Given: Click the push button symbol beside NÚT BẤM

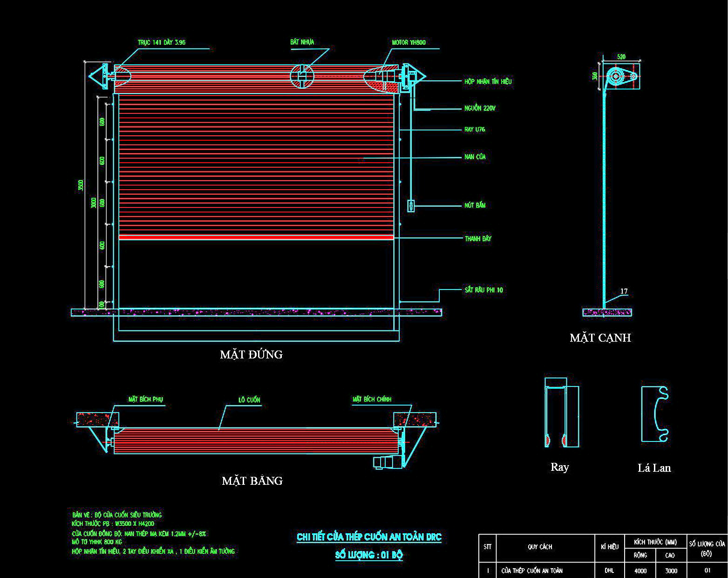Looking at the screenshot, I should tap(411, 206).
